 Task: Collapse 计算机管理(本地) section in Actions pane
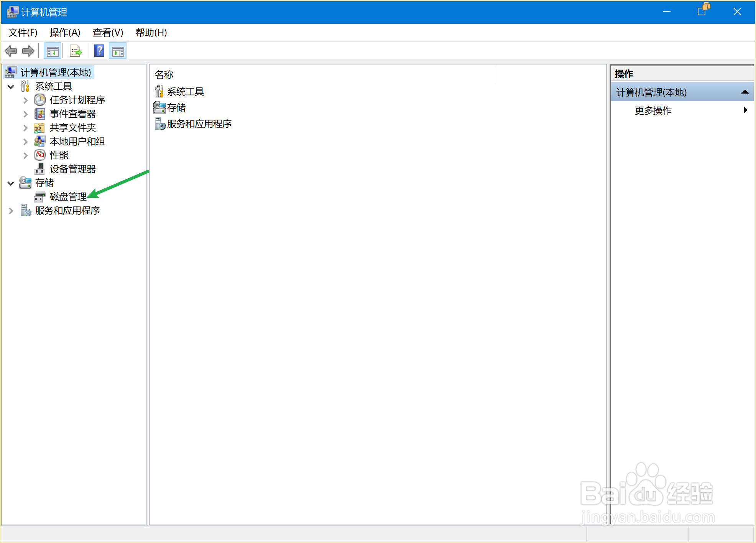coord(745,92)
